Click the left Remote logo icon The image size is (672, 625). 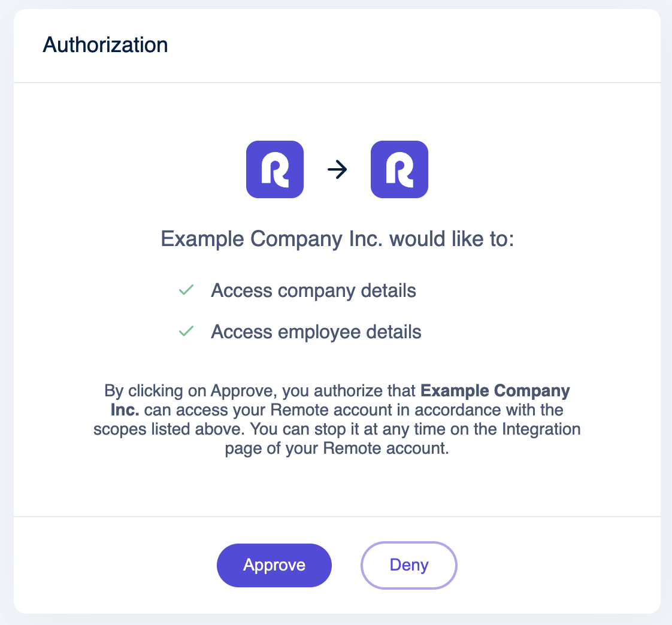(275, 169)
